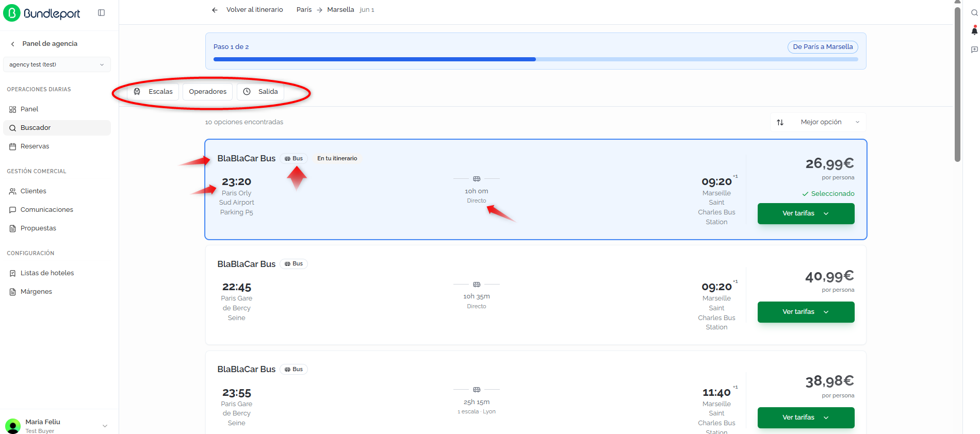980x434 pixels.
Task: Select the 22:45 Paris Gare de Bercy card
Action: click(x=536, y=295)
